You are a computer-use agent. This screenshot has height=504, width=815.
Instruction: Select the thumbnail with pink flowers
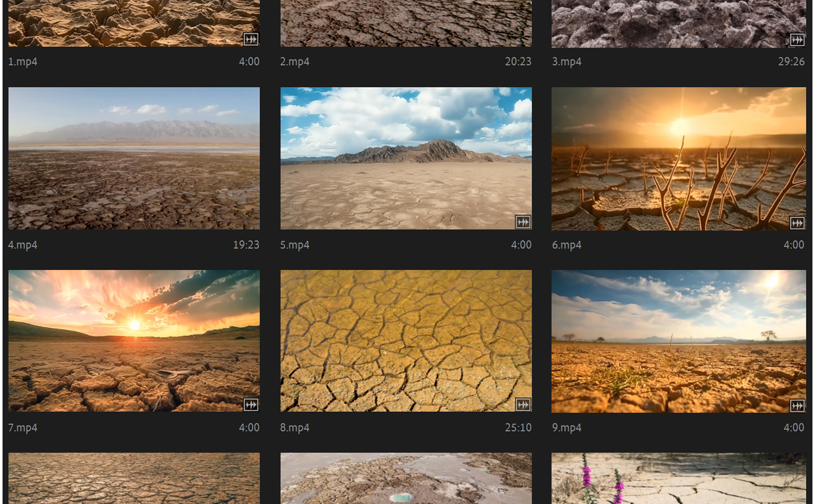(678, 479)
